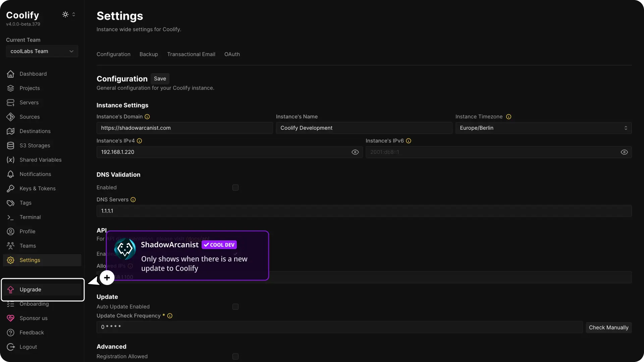Screen dimensions: 644x362
Task: Click Check Manually for updates
Action: [x=609, y=327]
